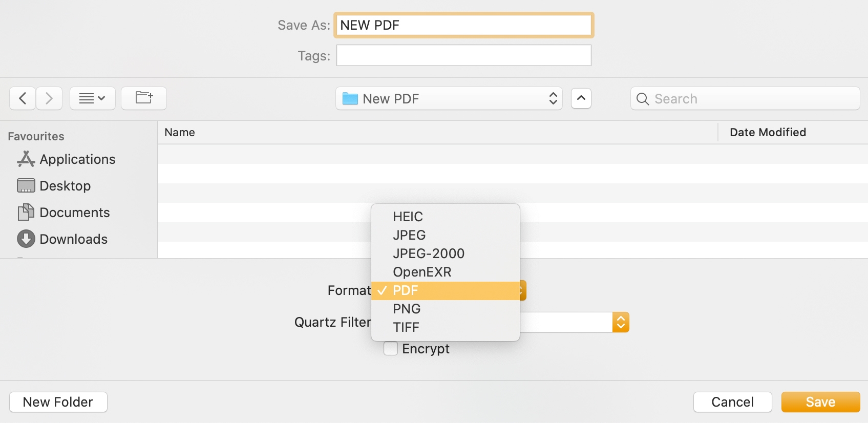868x423 pixels.
Task: Open the Documents folder from the sidebar
Action: pos(75,213)
